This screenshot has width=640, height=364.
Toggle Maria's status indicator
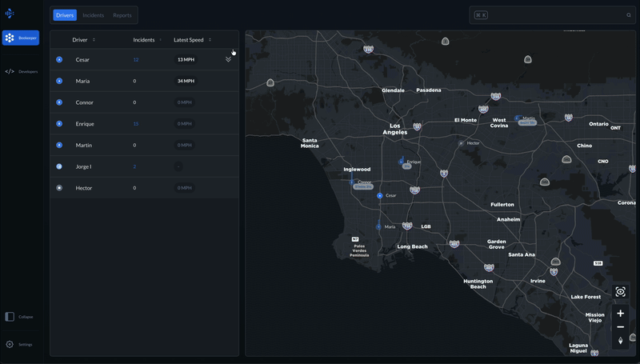point(59,81)
